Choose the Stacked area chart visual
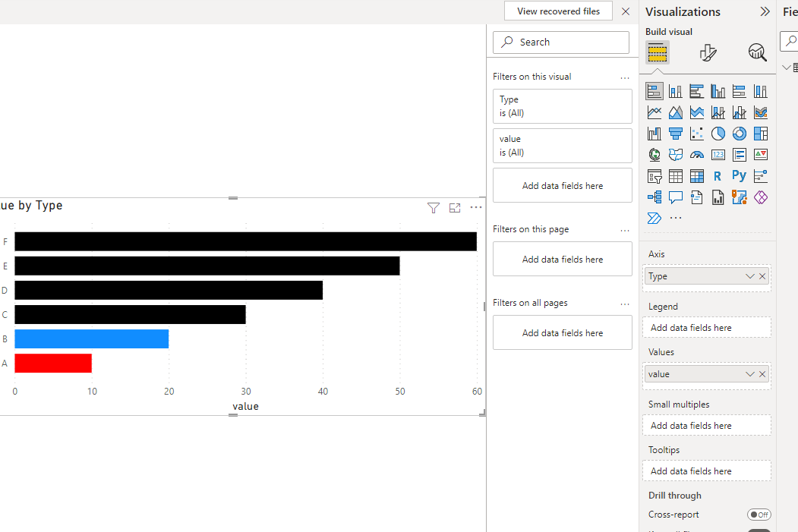 click(x=697, y=112)
